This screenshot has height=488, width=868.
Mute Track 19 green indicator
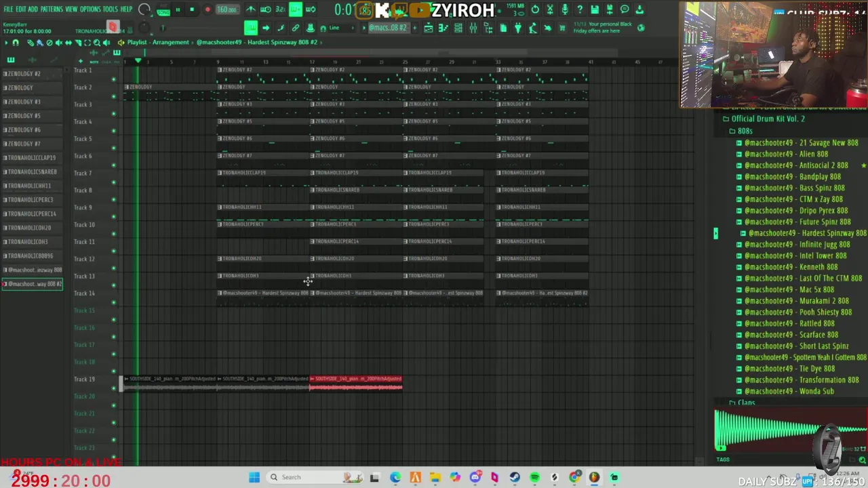pos(113,388)
